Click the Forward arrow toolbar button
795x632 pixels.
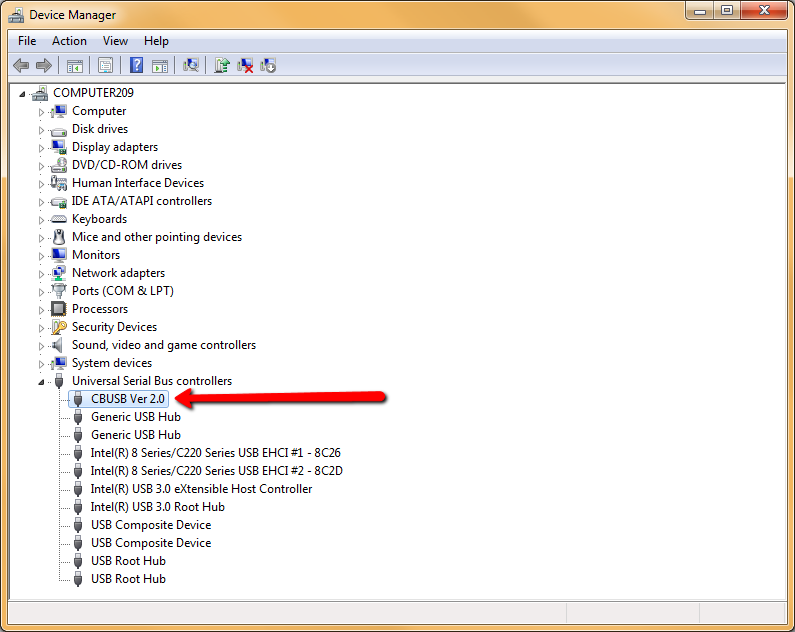(44, 65)
